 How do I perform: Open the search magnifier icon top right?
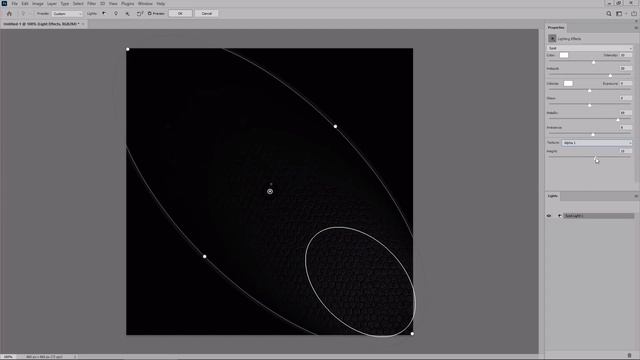click(609, 13)
